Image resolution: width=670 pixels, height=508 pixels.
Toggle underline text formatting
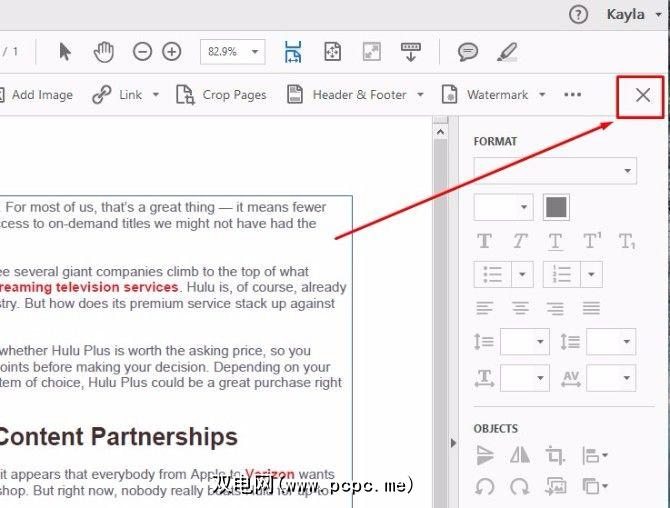tap(555, 242)
